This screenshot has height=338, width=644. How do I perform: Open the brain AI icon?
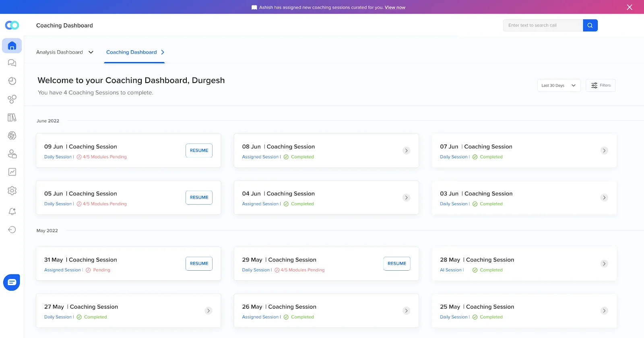pyautogui.click(x=12, y=135)
